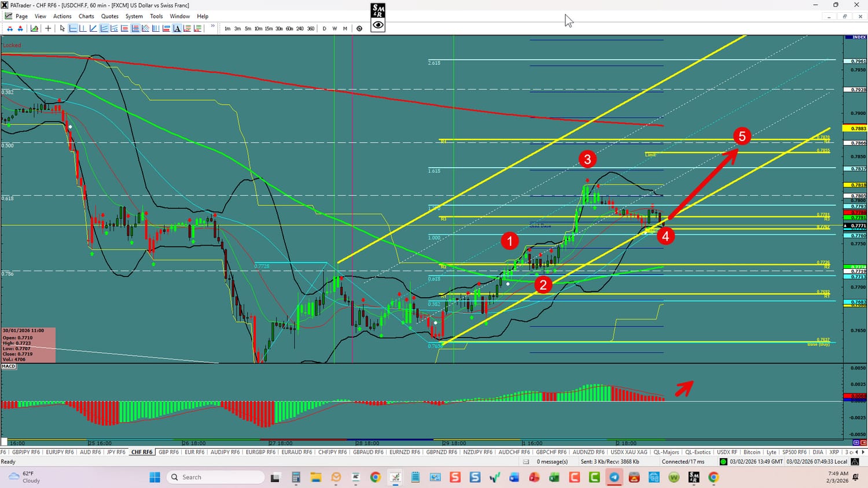Select the 240 minute timeframe

point(300,28)
